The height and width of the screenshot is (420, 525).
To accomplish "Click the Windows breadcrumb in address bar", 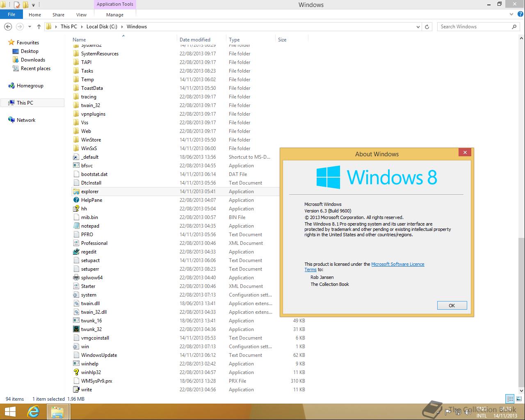I will pos(137,27).
